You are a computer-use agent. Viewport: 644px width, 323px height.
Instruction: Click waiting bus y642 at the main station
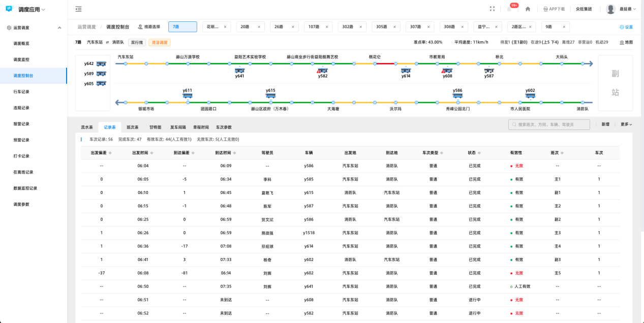(x=101, y=64)
